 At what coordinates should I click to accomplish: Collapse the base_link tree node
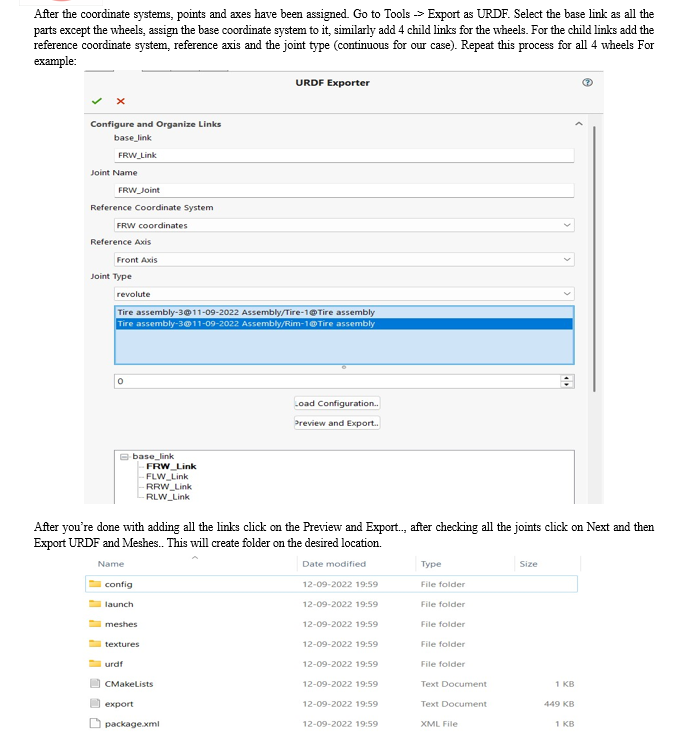point(125,457)
